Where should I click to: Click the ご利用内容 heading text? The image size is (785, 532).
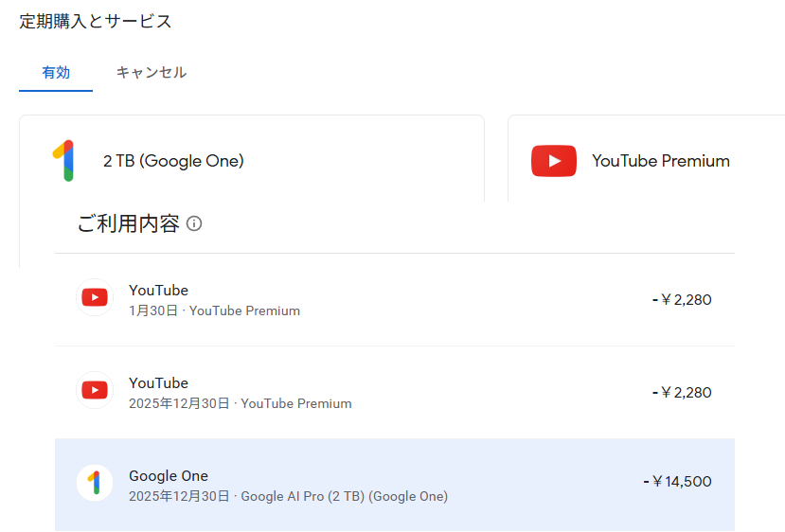pyautogui.click(x=128, y=224)
